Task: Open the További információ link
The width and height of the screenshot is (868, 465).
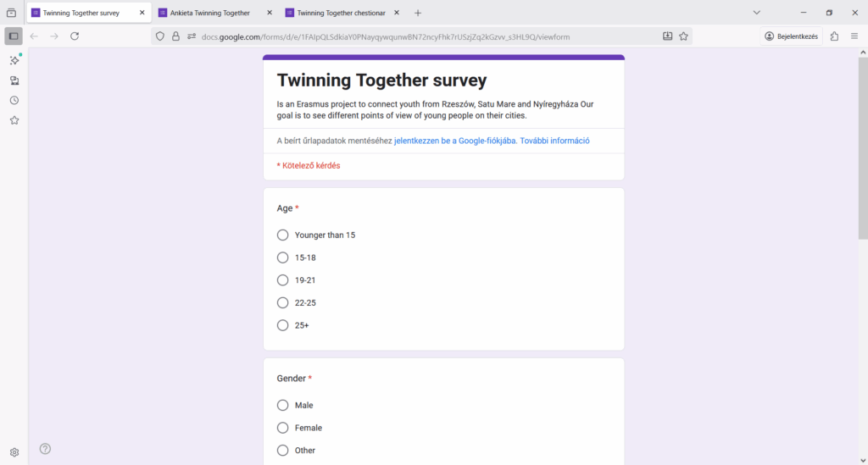Action: coord(554,141)
